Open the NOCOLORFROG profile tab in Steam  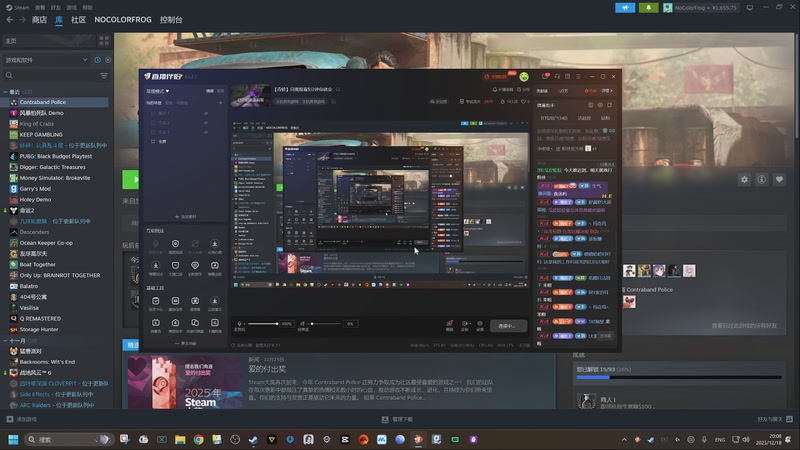tap(123, 19)
